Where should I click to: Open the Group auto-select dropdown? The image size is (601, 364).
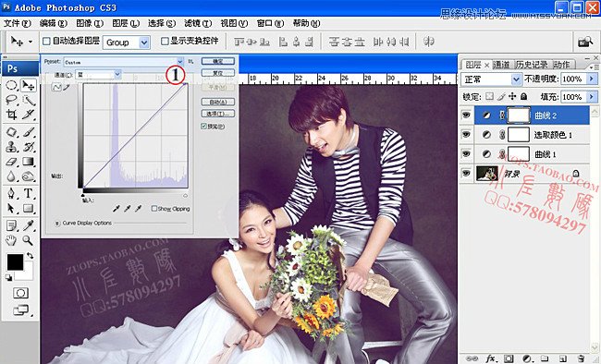(x=144, y=42)
